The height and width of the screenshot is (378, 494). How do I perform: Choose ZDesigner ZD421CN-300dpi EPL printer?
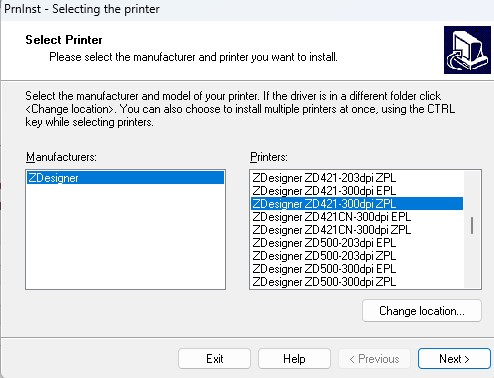coord(357,217)
